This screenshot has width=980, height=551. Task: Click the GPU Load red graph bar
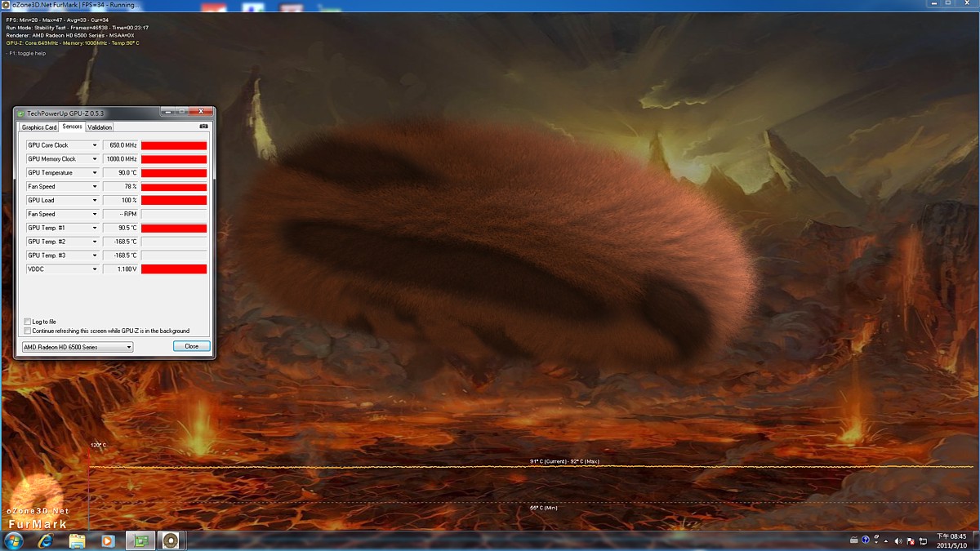(x=174, y=201)
